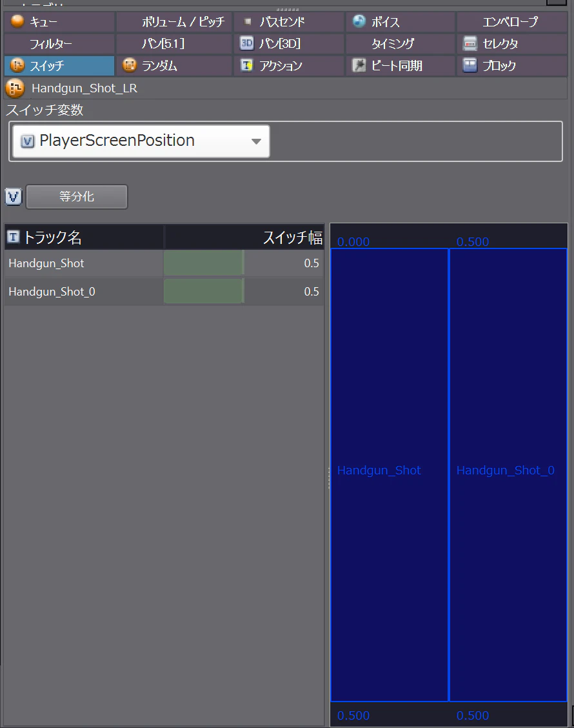Open the ボリューム / ピッチ tab

173,22
